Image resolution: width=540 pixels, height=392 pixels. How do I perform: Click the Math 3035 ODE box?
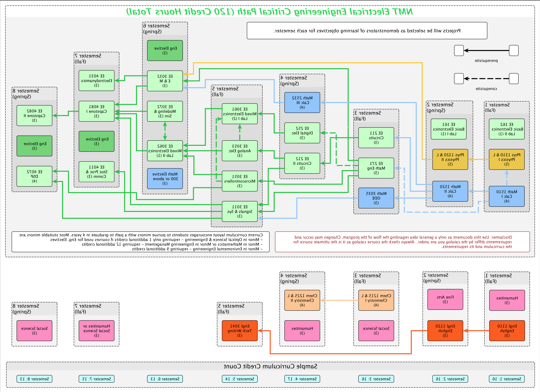(x=376, y=198)
